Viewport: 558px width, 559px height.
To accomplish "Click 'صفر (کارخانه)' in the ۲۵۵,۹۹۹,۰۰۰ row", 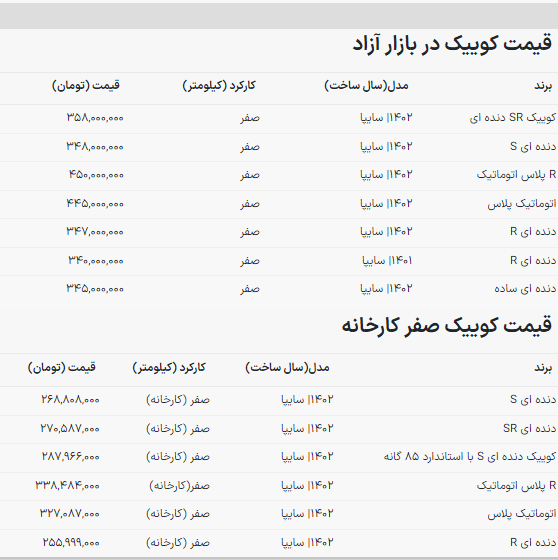I will coord(178,543).
